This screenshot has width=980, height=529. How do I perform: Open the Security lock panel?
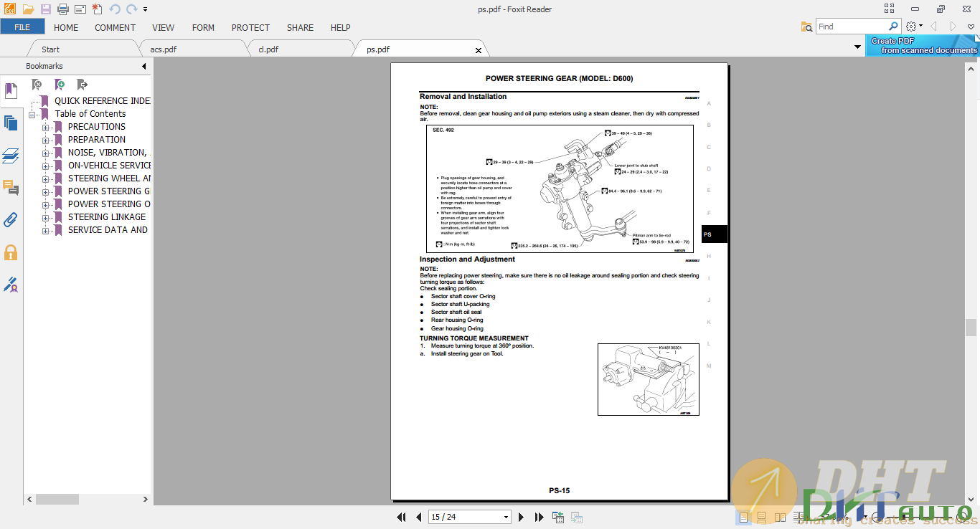tap(11, 252)
